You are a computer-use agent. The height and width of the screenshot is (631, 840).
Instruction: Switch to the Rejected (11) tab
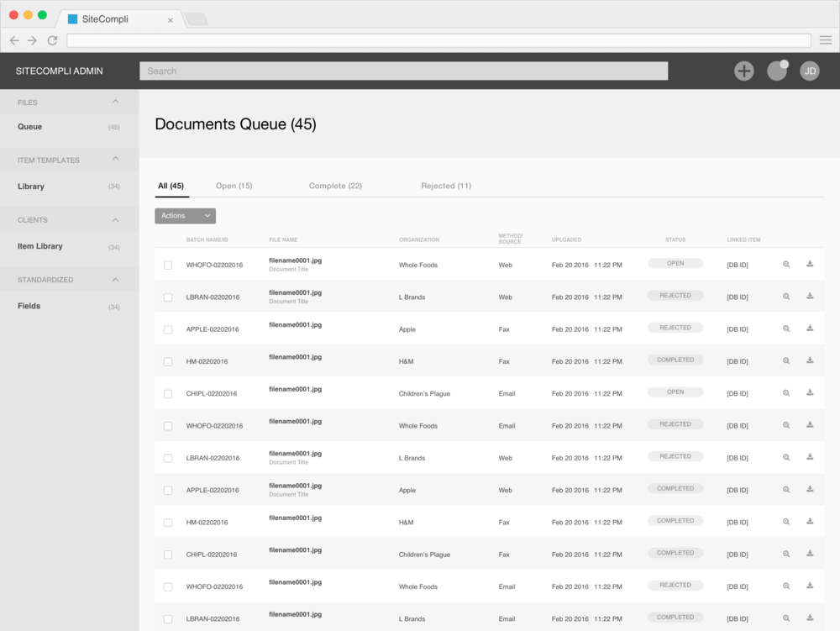tap(446, 185)
